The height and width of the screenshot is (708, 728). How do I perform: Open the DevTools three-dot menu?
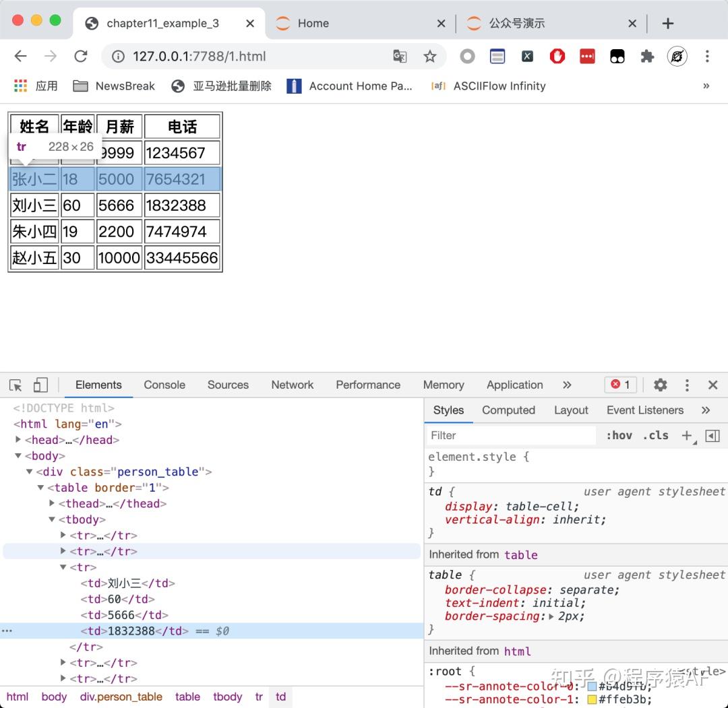tap(686, 385)
